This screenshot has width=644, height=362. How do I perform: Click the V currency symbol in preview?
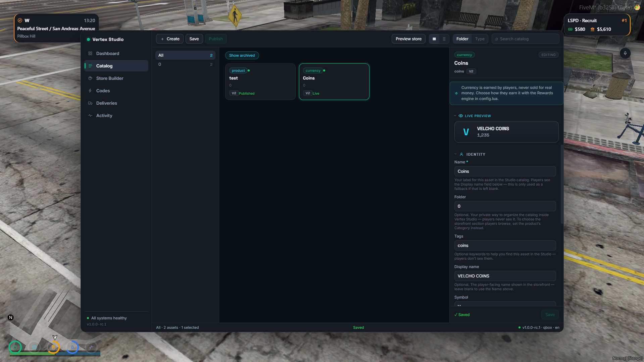pyautogui.click(x=466, y=132)
